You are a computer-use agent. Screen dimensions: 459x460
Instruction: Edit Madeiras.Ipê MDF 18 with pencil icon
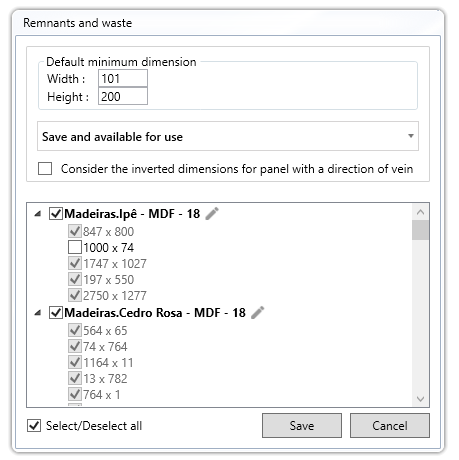click(212, 213)
